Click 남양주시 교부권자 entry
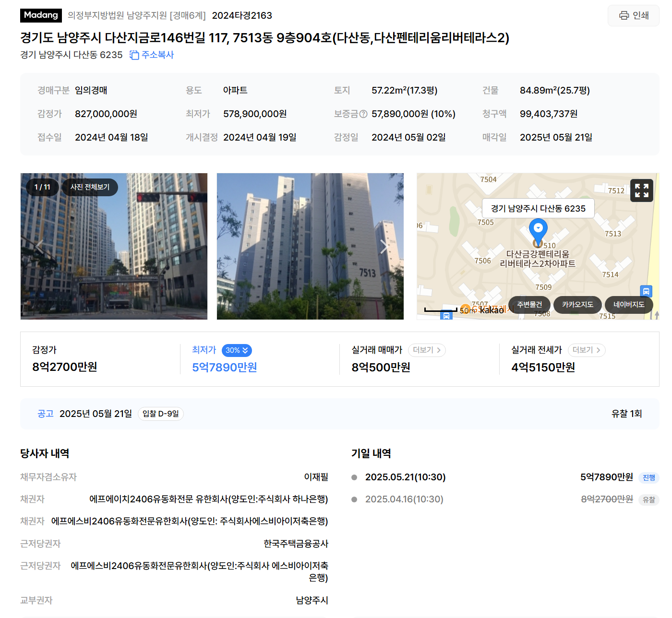This screenshot has height=618, width=672. [312, 600]
